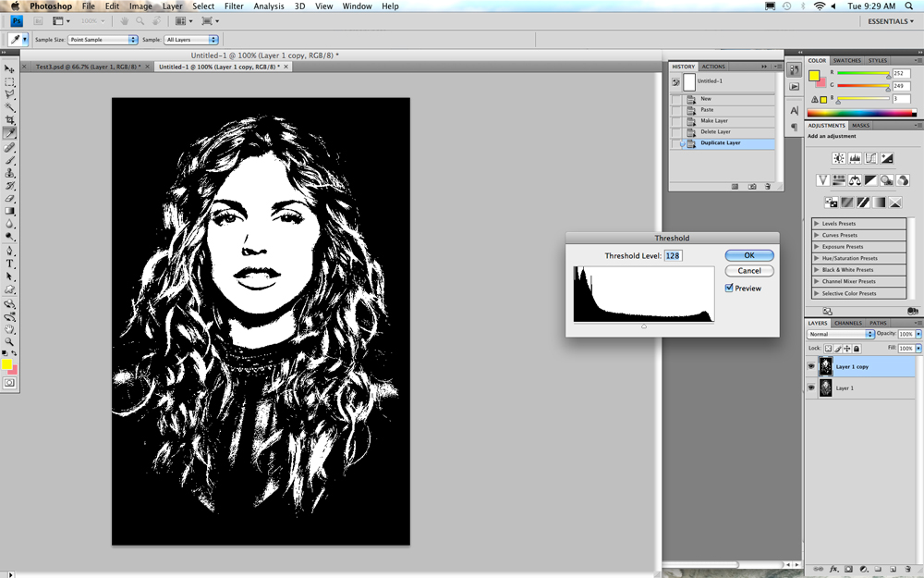
Task: Expand Curves Presets
Action: (x=816, y=235)
